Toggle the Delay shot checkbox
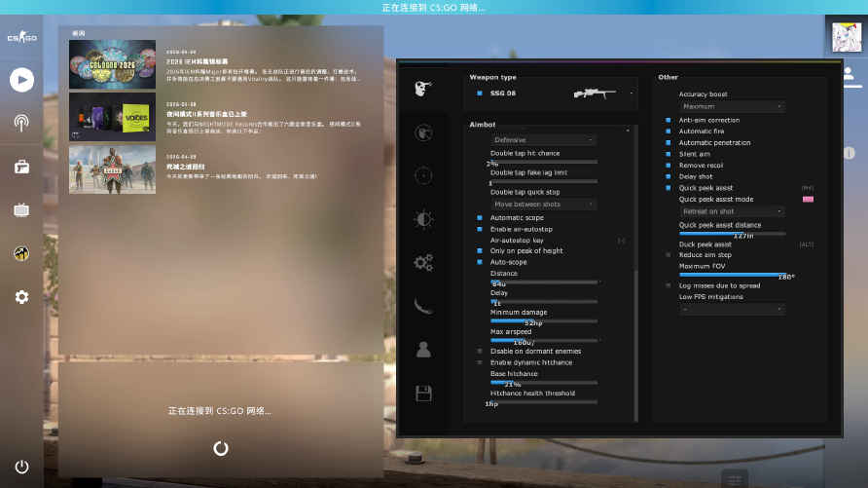This screenshot has height=488, width=868. 669,176
